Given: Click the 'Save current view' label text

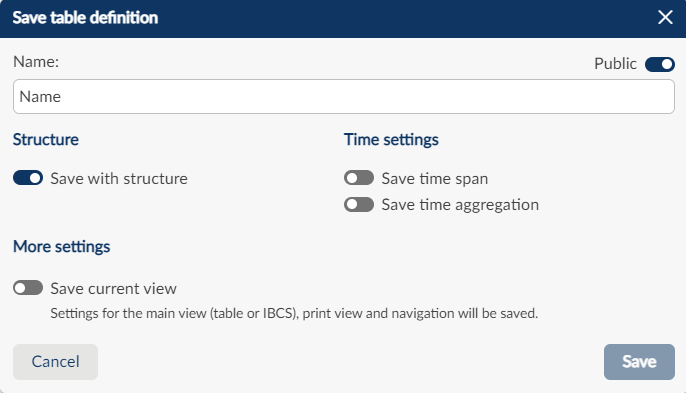Looking at the screenshot, I should point(113,288).
